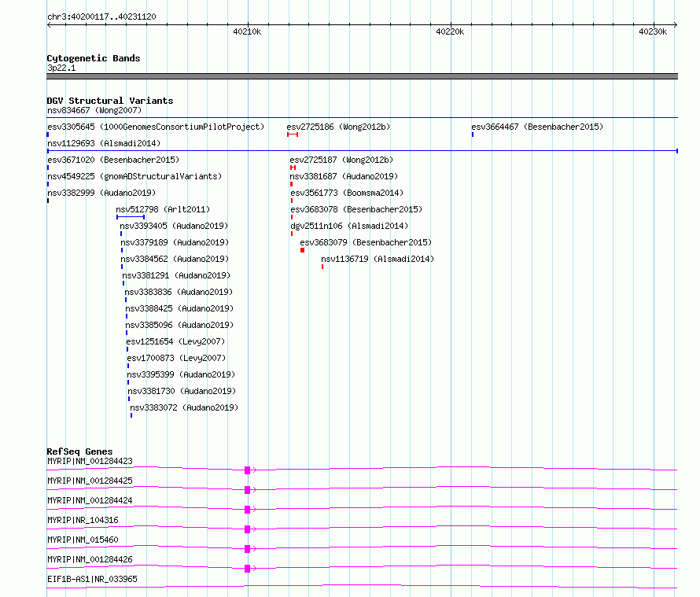700x597 pixels.
Task: Select MYRIP|NM_001284425 transcript label
Action: [x=90, y=481]
